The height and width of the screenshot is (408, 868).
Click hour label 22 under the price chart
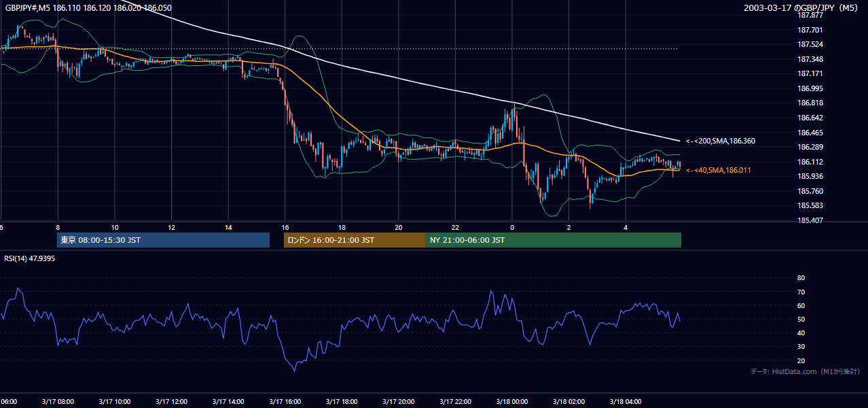[x=456, y=227]
